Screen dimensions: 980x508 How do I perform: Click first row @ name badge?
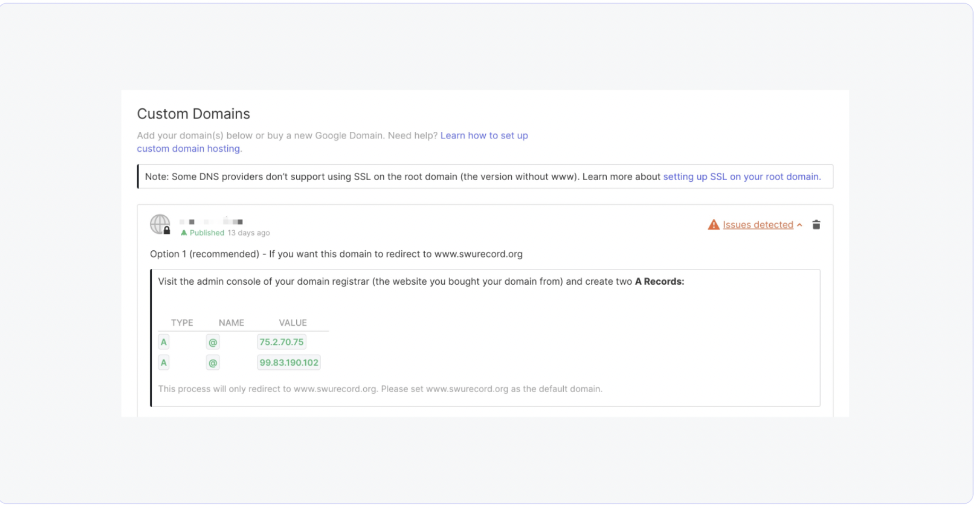213,342
